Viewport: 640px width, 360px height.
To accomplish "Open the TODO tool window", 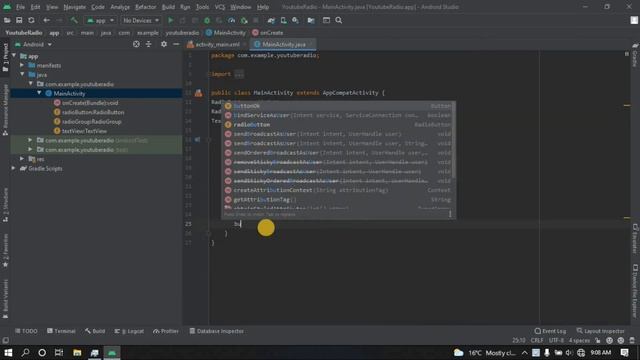I will click(26, 331).
